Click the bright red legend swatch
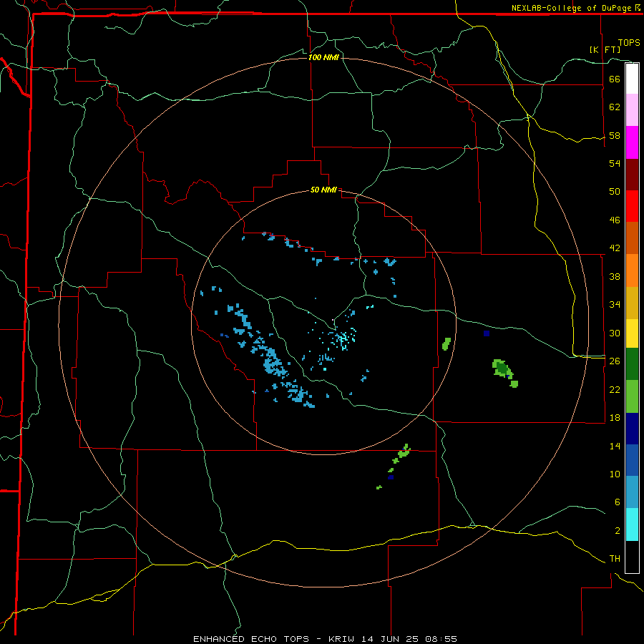 pyautogui.click(x=632, y=206)
